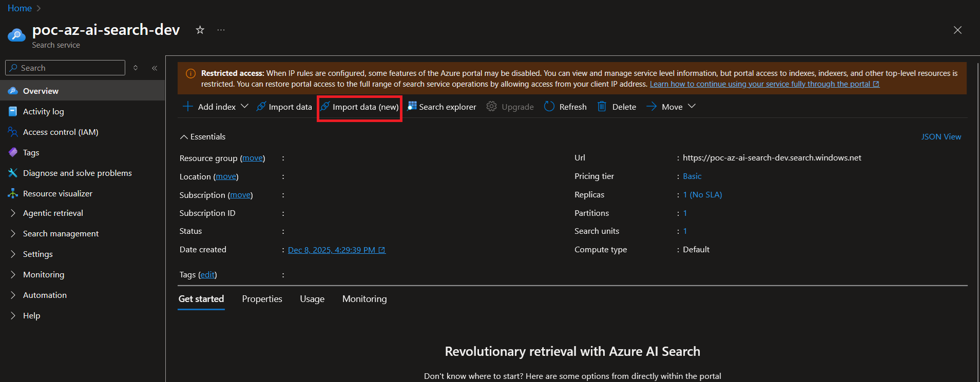Click the Resource visualizer icon
The image size is (980, 382).
pyautogui.click(x=13, y=193)
